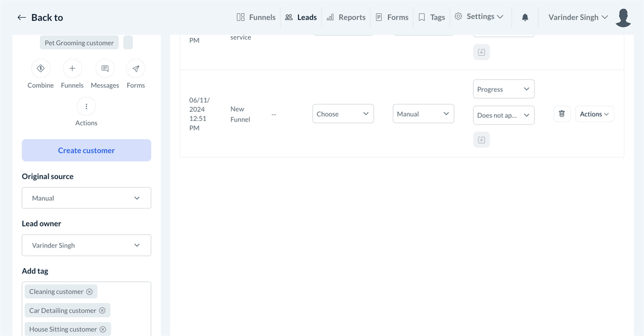Open the notifications bell
The image size is (644, 336).
pos(525,17)
